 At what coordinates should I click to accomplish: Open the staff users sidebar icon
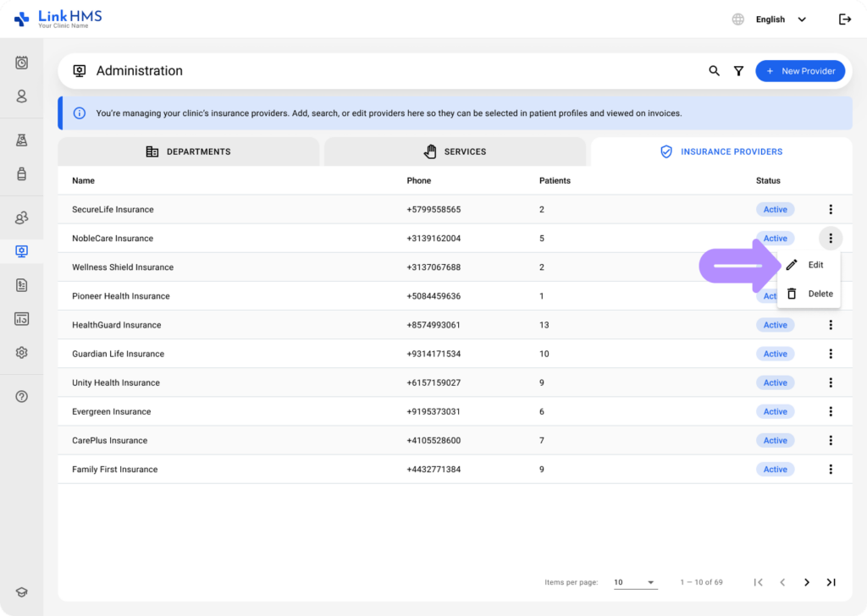point(21,217)
